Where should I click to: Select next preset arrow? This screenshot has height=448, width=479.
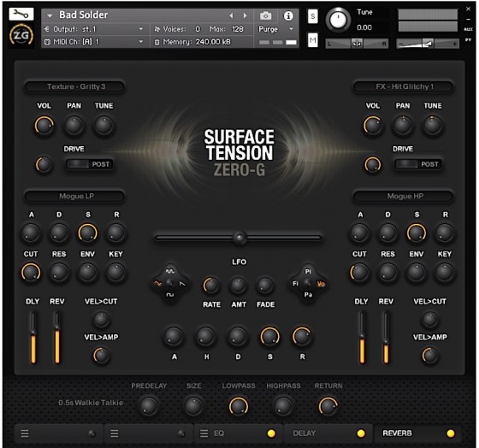(x=245, y=15)
